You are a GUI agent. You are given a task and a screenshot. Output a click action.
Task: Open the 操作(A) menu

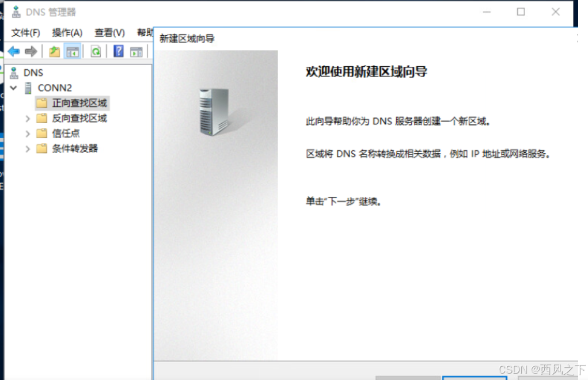coord(67,33)
